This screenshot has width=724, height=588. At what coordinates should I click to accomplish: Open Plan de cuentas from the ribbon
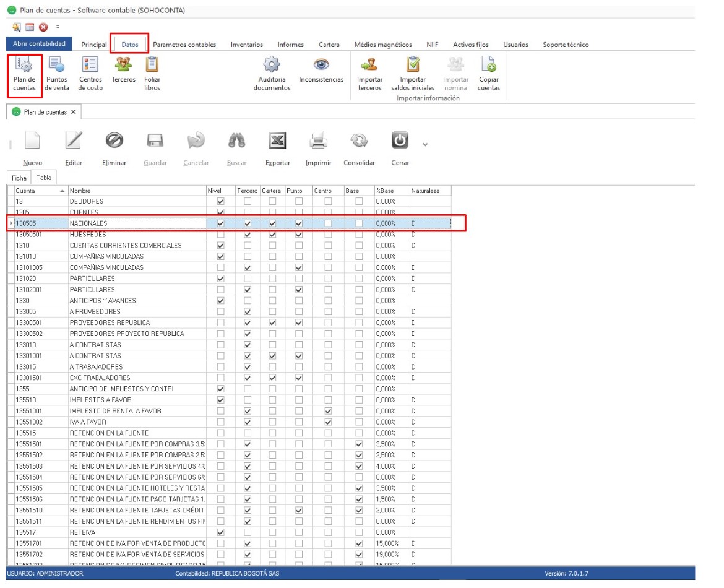click(25, 74)
